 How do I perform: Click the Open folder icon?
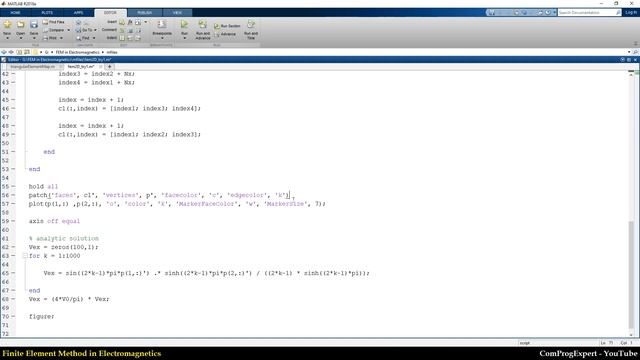20,24
